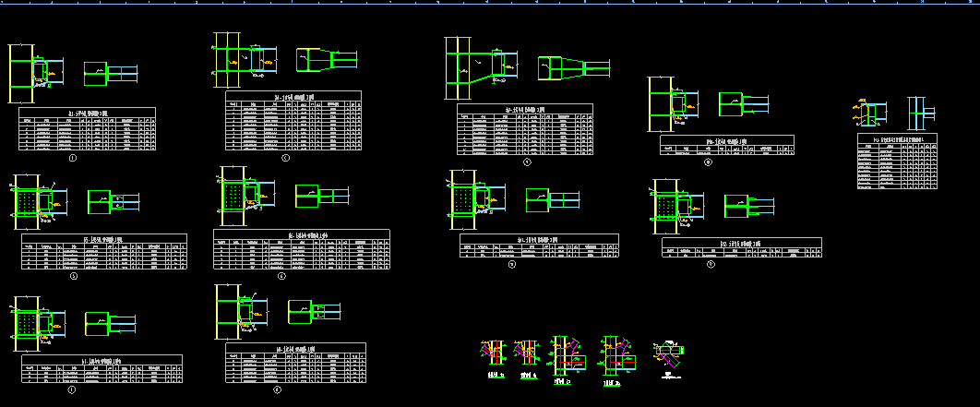Click the second small brace node detail in the bottom row
980x407 pixels.
point(526,353)
